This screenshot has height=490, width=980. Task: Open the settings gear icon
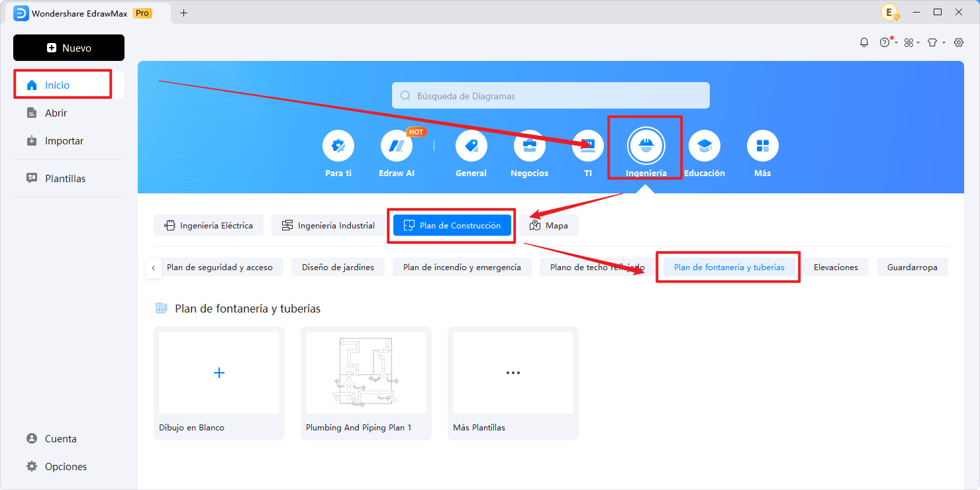tap(959, 42)
